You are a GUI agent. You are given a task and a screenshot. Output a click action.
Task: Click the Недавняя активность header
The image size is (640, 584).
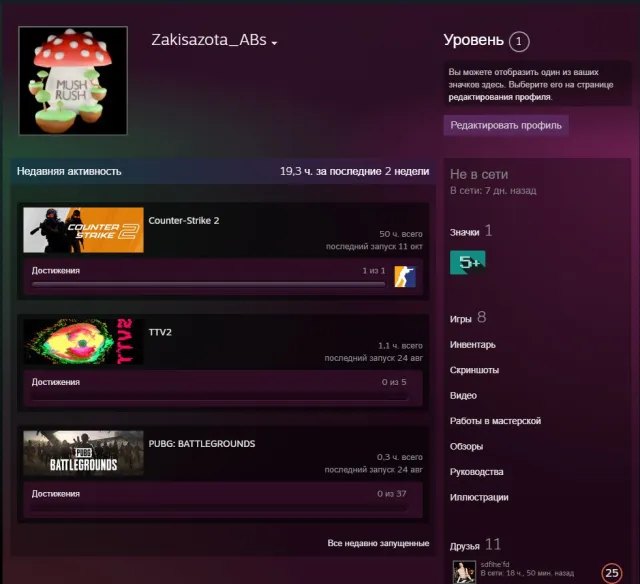(x=69, y=171)
